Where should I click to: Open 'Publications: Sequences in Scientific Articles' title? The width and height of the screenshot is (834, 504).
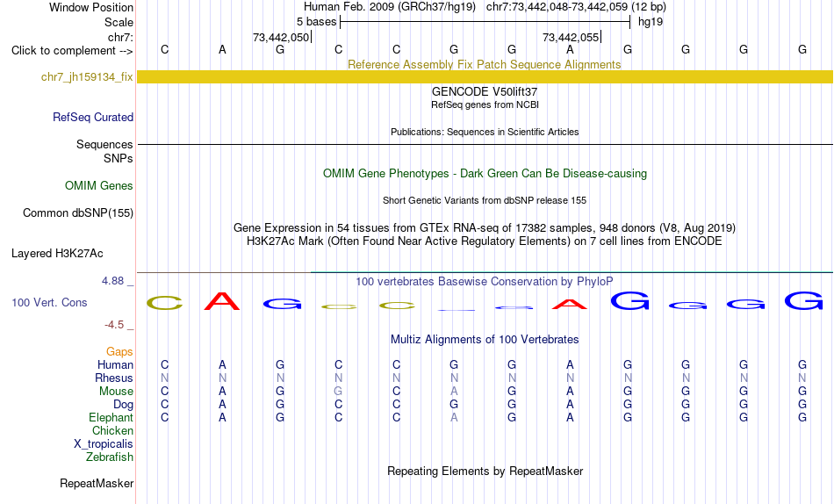pos(485,132)
